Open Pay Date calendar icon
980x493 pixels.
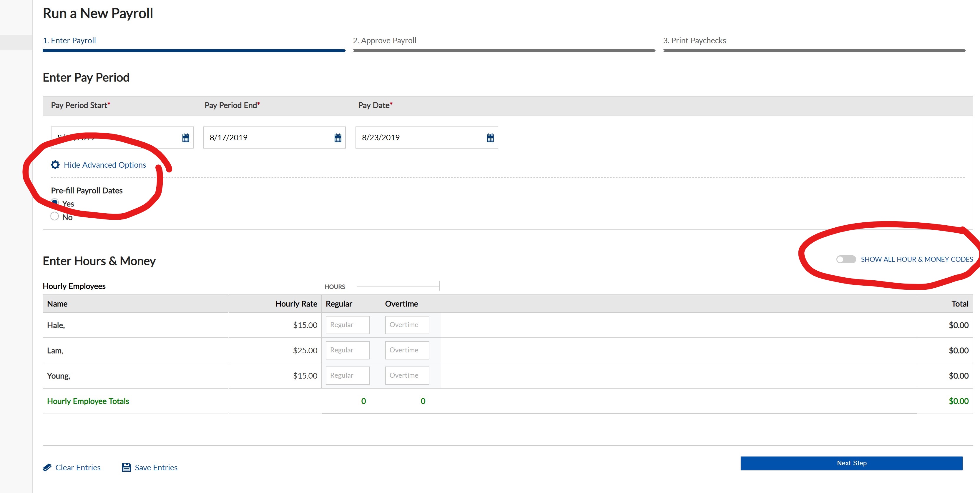tap(490, 138)
